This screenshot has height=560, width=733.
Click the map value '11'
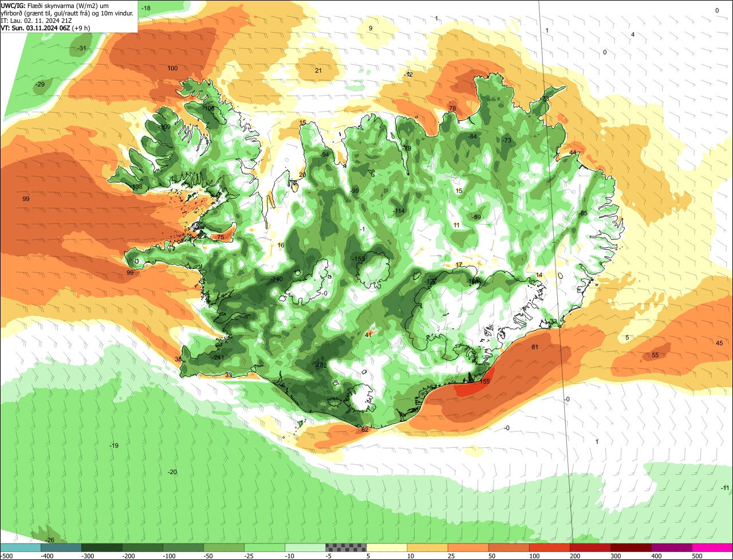pos(456,226)
